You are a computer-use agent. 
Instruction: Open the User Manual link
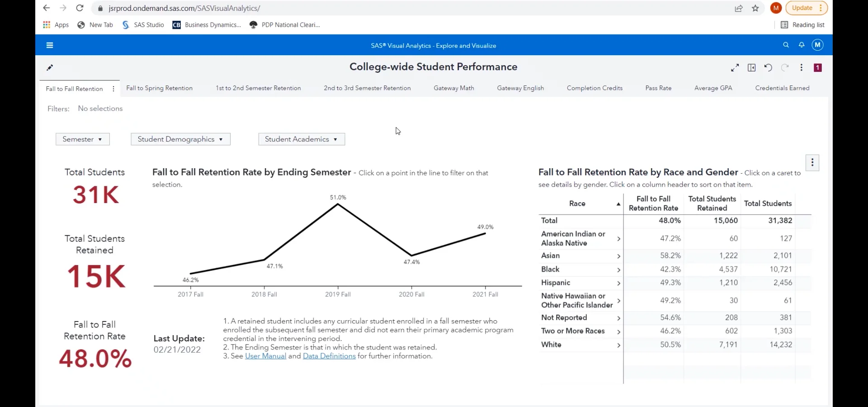(x=265, y=356)
